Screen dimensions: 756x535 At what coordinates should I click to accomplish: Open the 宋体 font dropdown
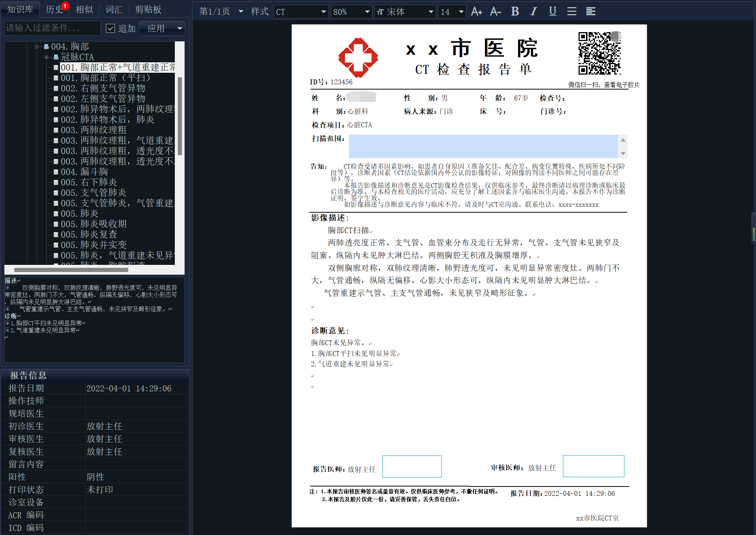tap(405, 12)
